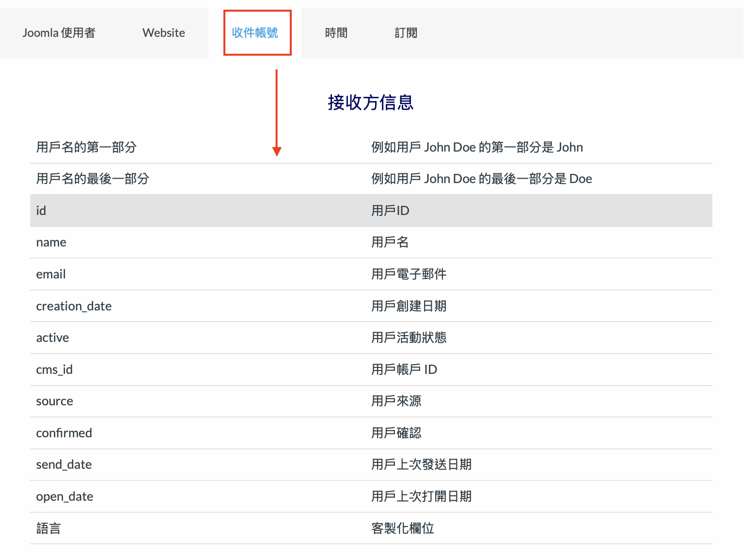This screenshot has width=756, height=554.
Task: Choose the open_date field row
Action: tap(64, 496)
